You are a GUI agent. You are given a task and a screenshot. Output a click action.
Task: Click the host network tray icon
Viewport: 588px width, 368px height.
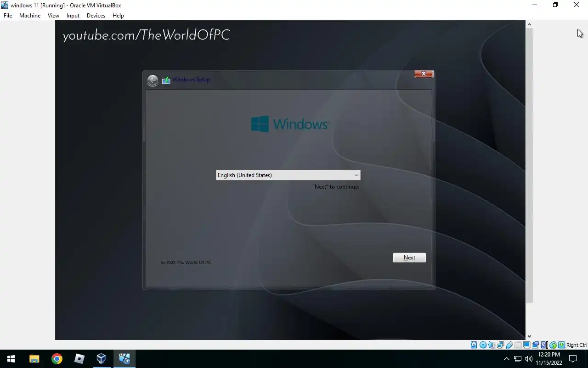[518, 359]
